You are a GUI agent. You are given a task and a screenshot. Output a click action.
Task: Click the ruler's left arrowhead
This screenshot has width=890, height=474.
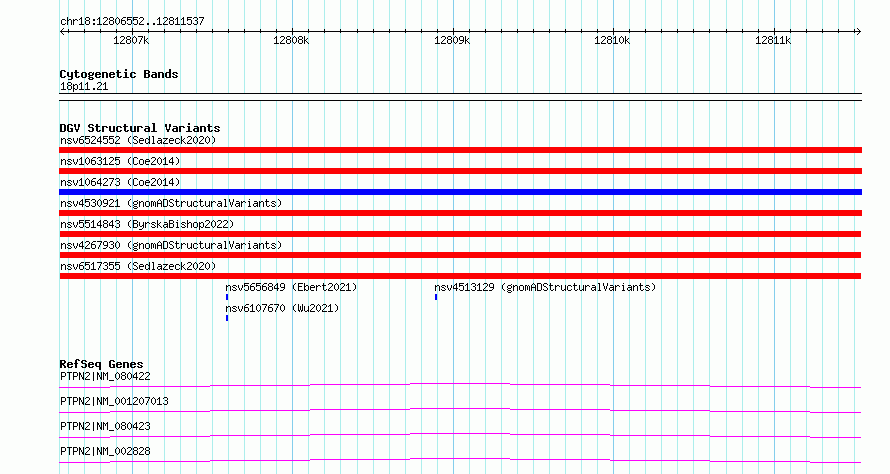tap(62, 32)
